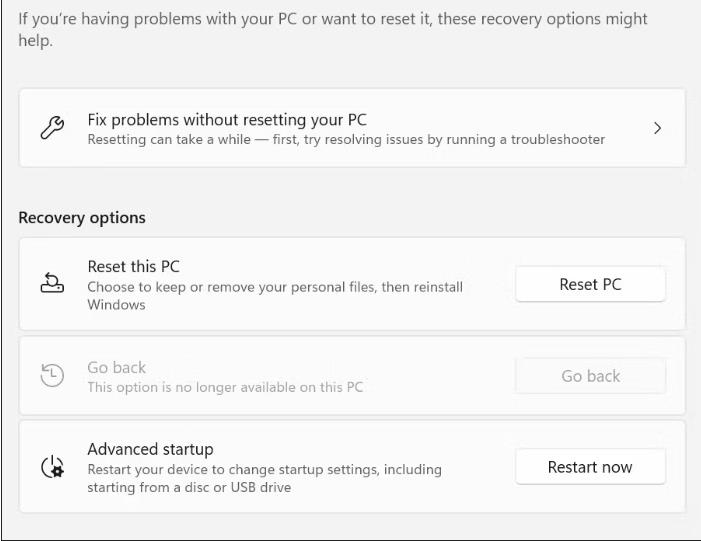Select the Reset this PC title
Image resolution: width=701 pixels, height=541 pixels.
[133, 266]
